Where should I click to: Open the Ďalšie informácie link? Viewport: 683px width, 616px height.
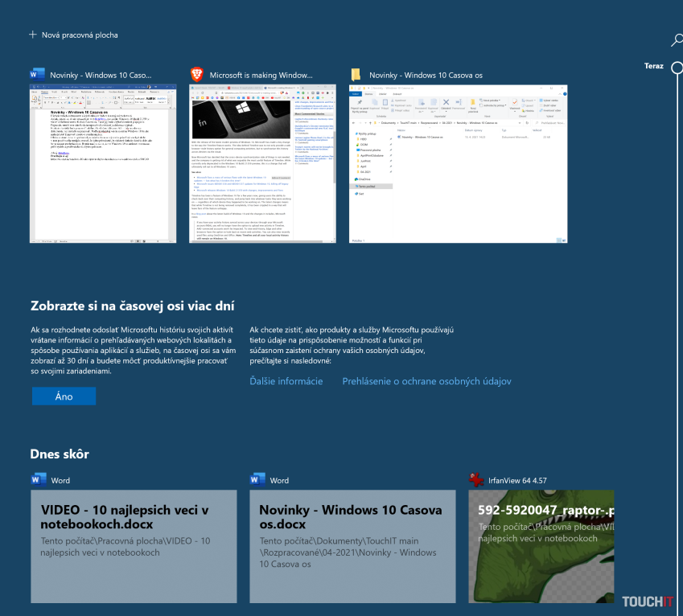(x=286, y=381)
